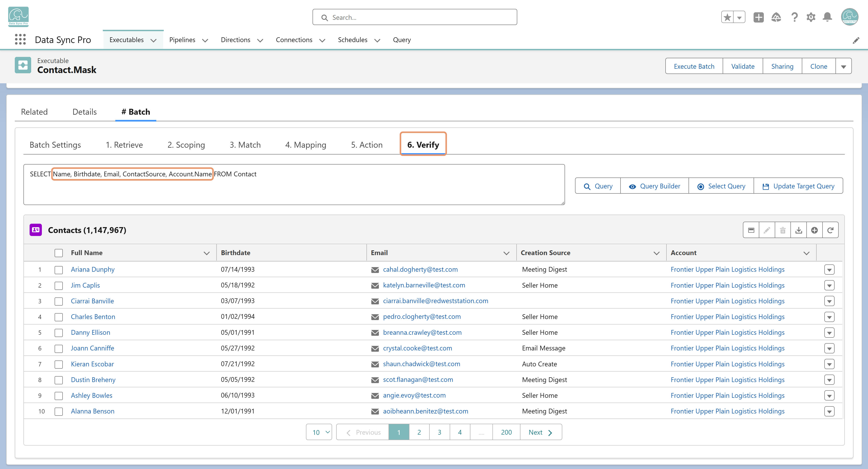
Task: Switch to the Details tab
Action: [85, 112]
